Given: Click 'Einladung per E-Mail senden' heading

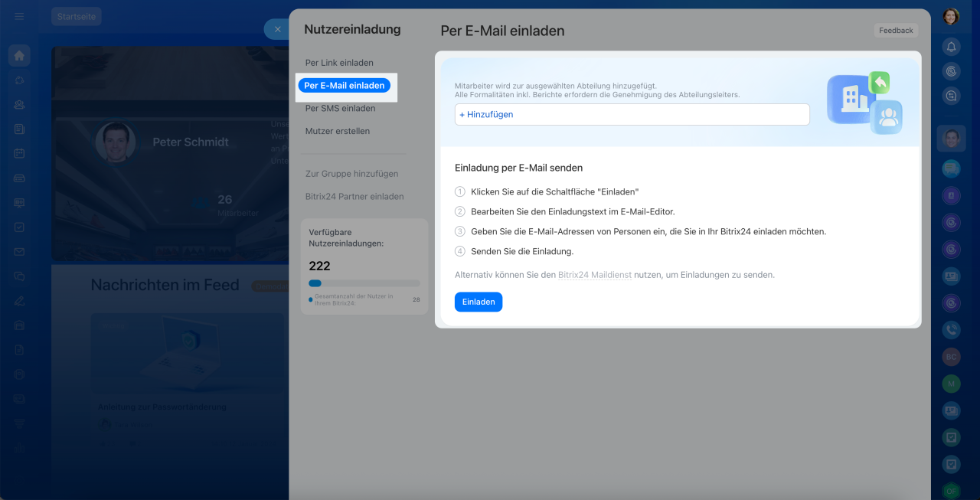Looking at the screenshot, I should (519, 168).
